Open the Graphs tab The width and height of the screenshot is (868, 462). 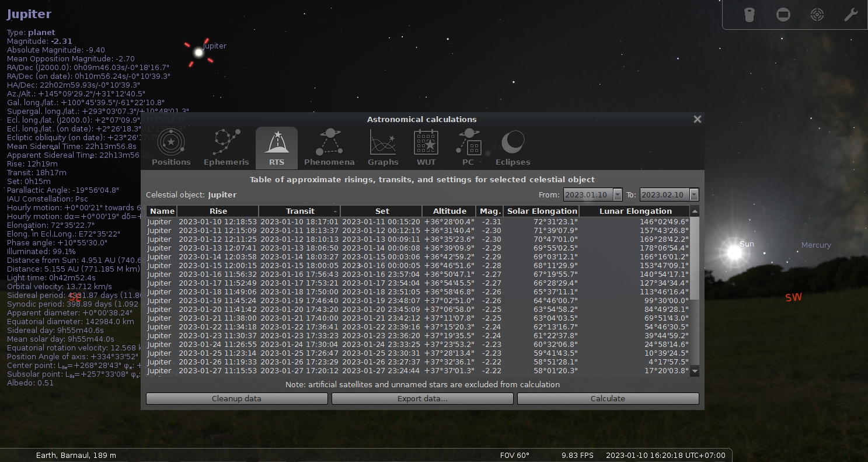point(383,148)
